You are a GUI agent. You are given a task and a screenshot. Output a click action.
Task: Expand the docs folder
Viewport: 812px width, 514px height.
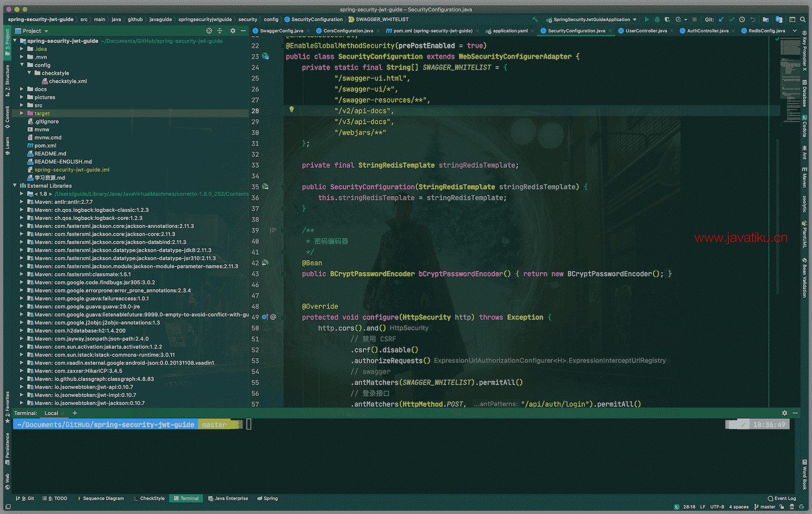(x=22, y=89)
